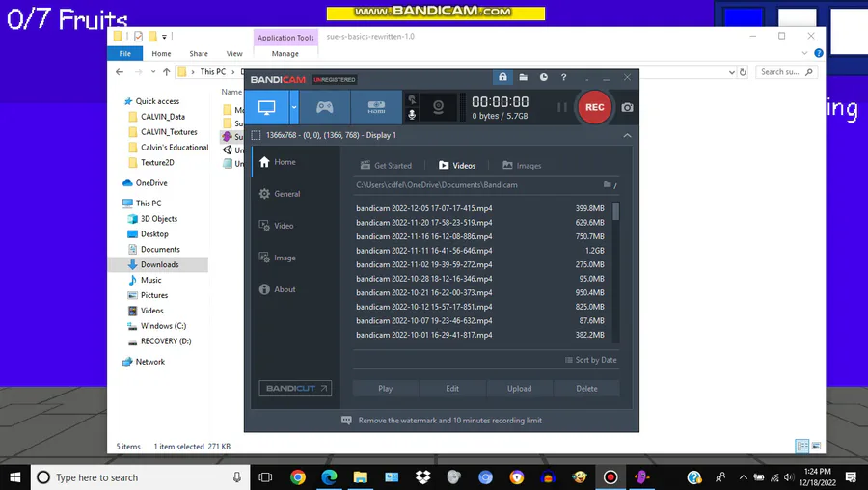Open Google Chrome from taskbar
Viewport: 868px width, 490px height.
click(x=298, y=477)
